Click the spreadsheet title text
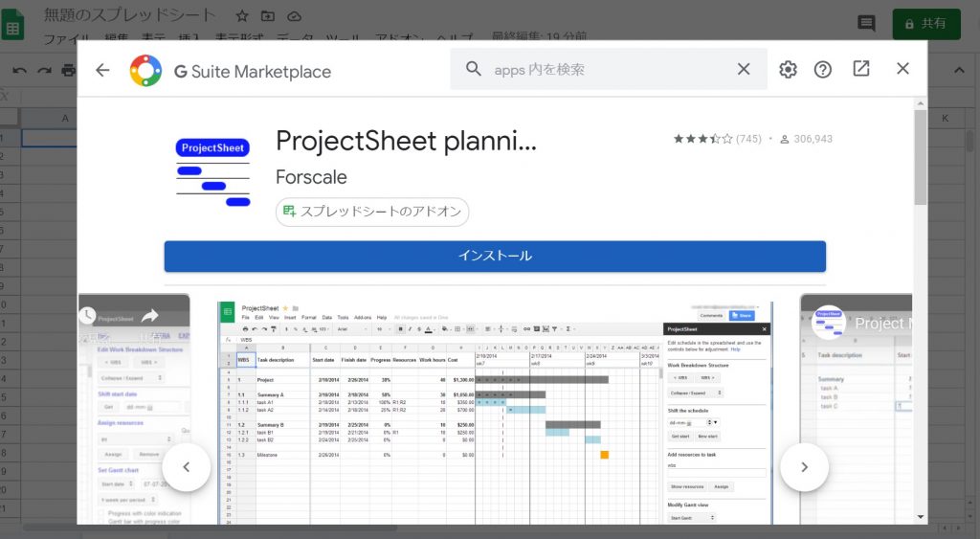The image size is (980, 539). click(x=130, y=15)
